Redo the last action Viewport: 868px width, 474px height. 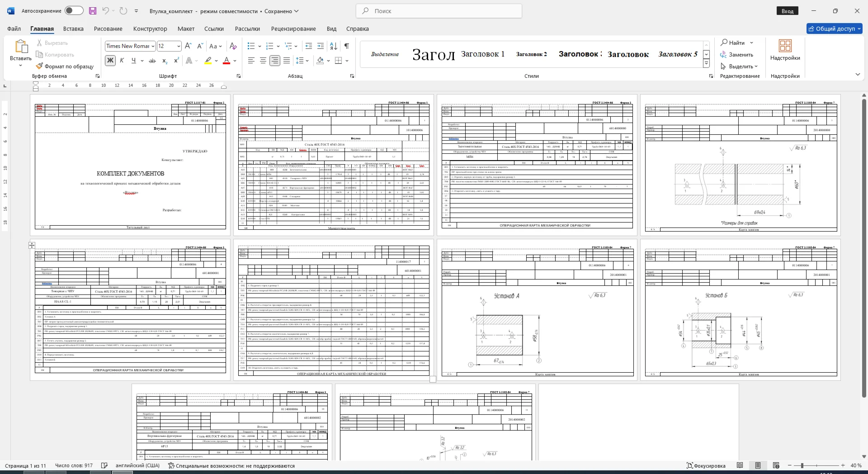[123, 11]
